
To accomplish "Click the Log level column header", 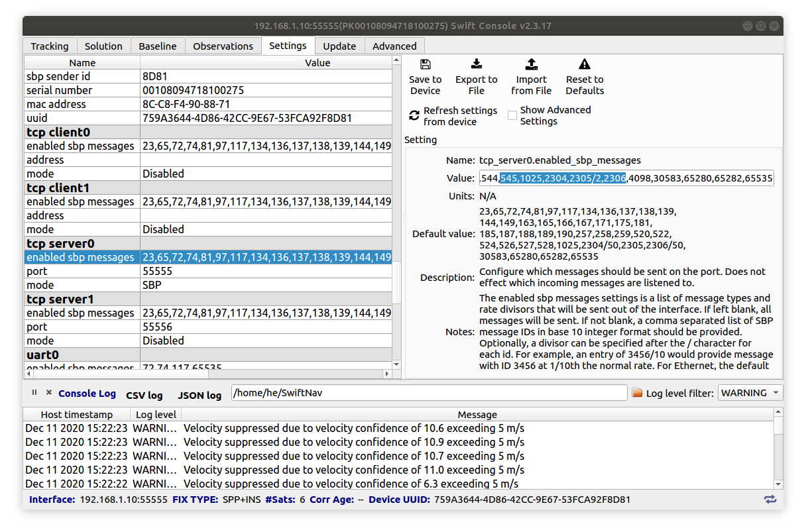I will click(156, 414).
